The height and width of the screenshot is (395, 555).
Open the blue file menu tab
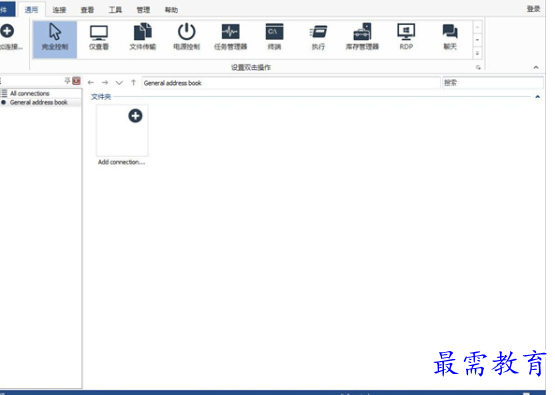pos(7,10)
